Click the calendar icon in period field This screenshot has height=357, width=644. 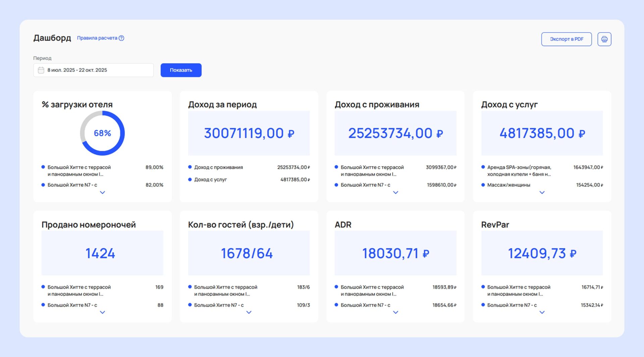point(41,70)
